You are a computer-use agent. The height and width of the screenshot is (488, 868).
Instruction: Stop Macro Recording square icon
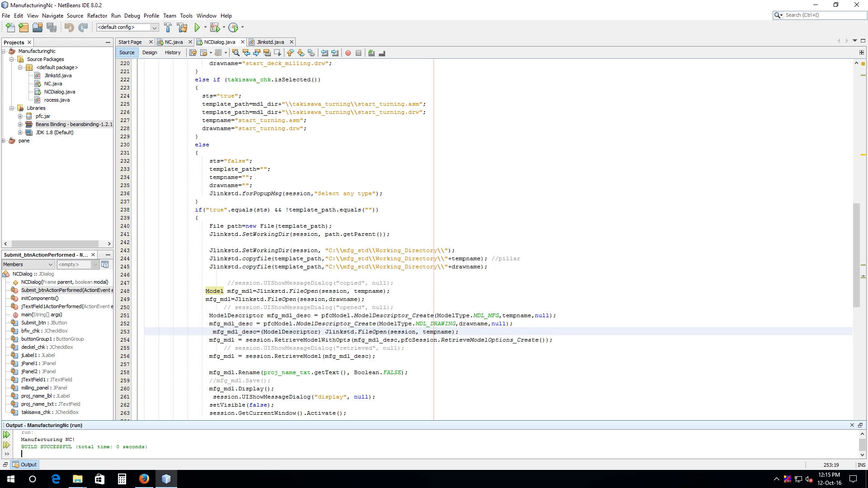tap(359, 53)
